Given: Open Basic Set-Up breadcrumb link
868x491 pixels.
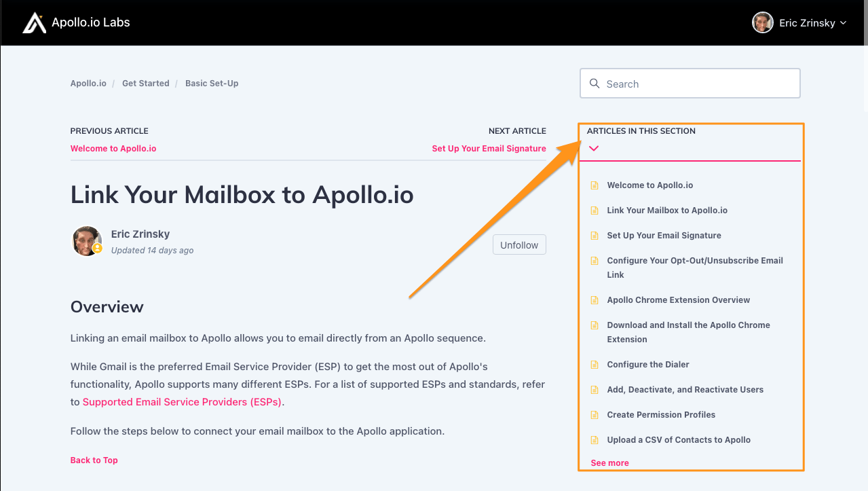Looking at the screenshot, I should pyautogui.click(x=212, y=84).
